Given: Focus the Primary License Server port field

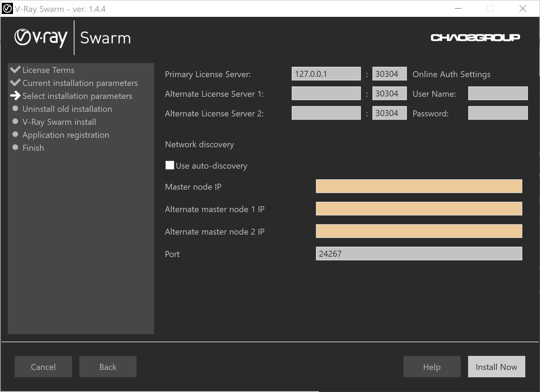Looking at the screenshot, I should point(389,74).
